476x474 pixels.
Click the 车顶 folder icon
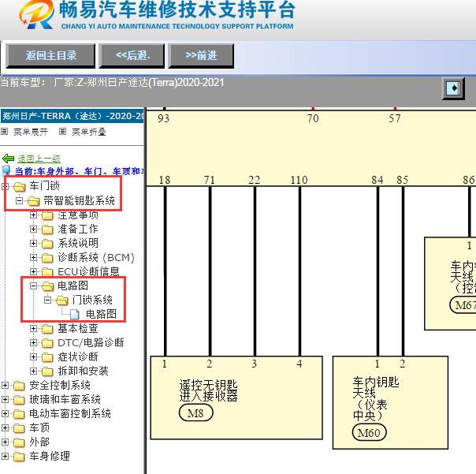coord(19,428)
